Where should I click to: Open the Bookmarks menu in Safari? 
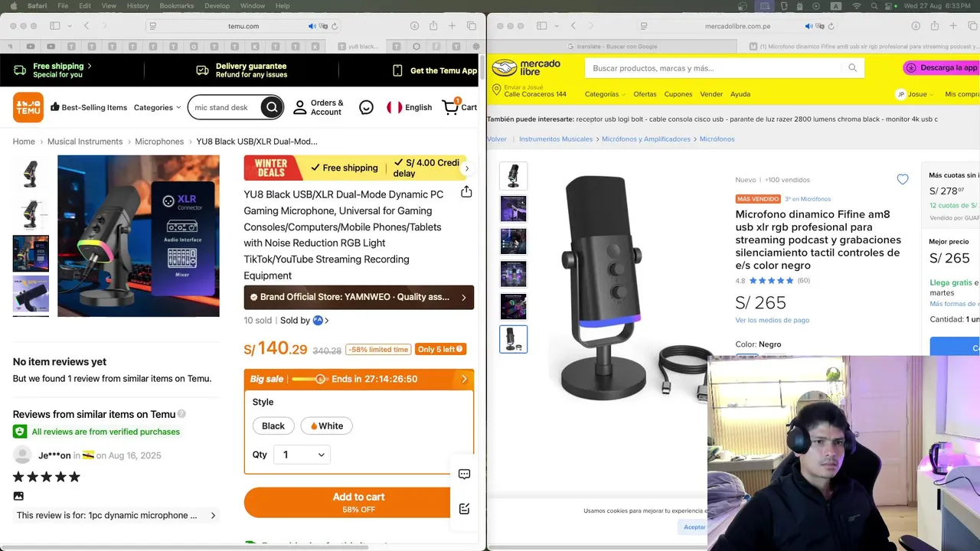177,6
